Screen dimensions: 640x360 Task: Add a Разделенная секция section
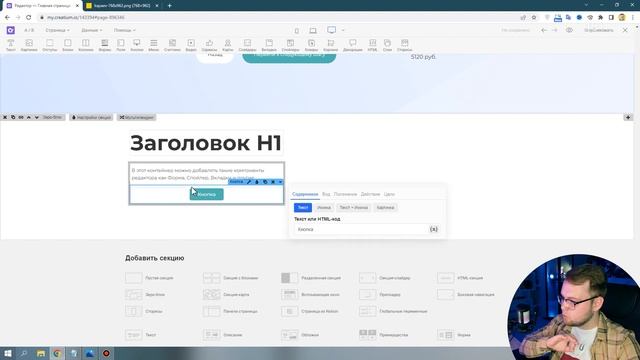coord(311,278)
